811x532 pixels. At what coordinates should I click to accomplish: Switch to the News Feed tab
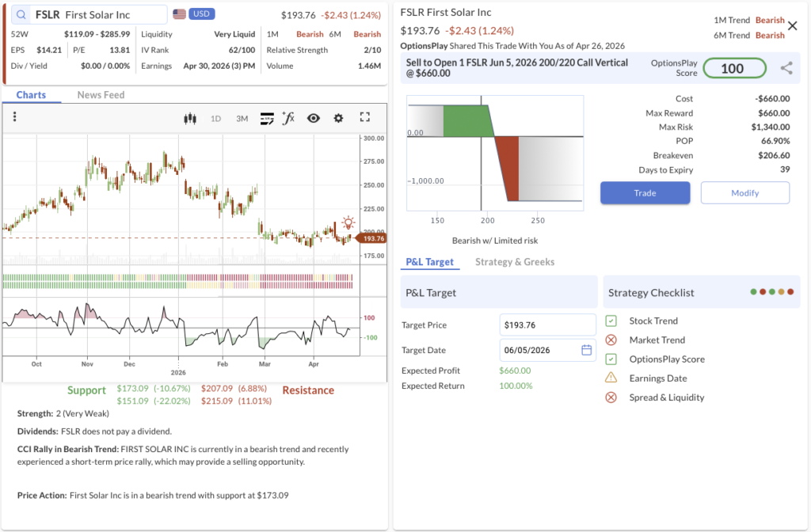click(101, 95)
